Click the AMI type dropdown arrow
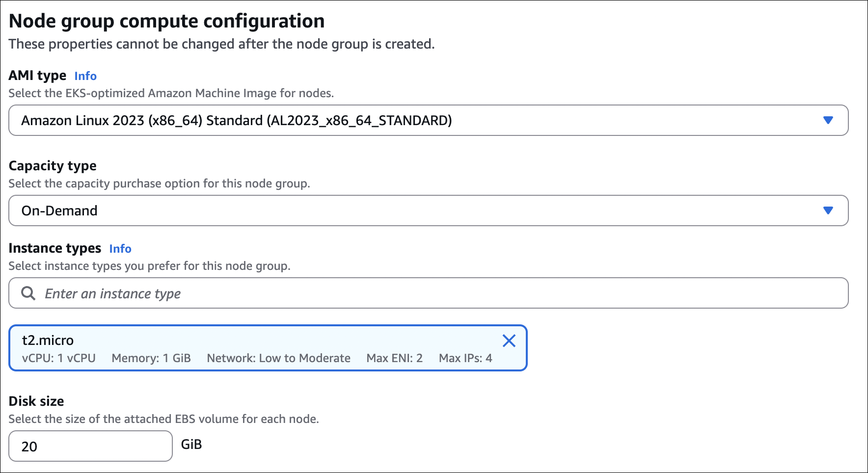The image size is (868, 473). click(828, 120)
